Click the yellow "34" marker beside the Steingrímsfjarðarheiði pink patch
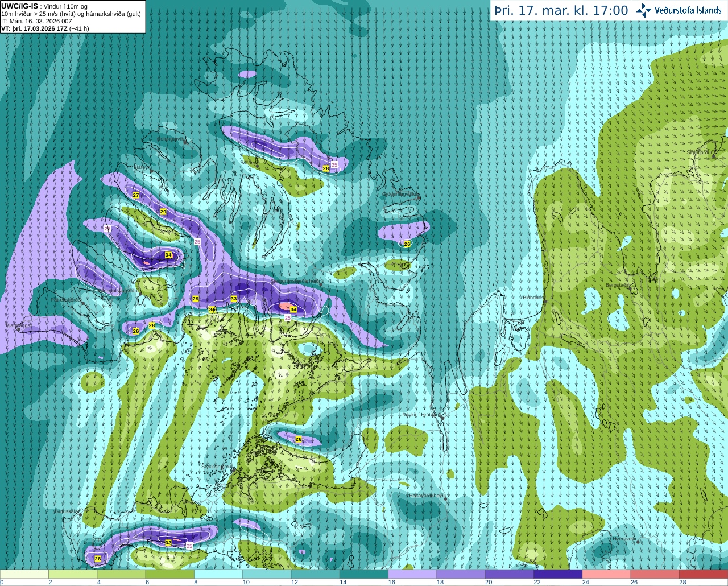The width and height of the screenshot is (728, 586). coord(293,309)
